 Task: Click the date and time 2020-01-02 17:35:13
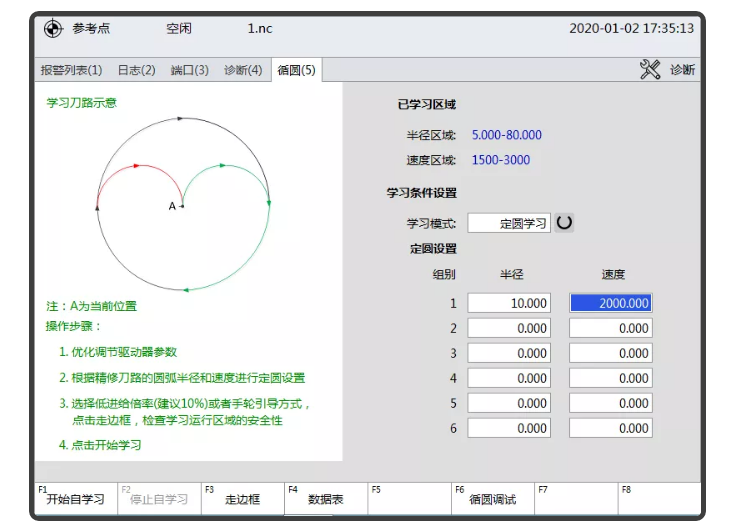[631, 29]
